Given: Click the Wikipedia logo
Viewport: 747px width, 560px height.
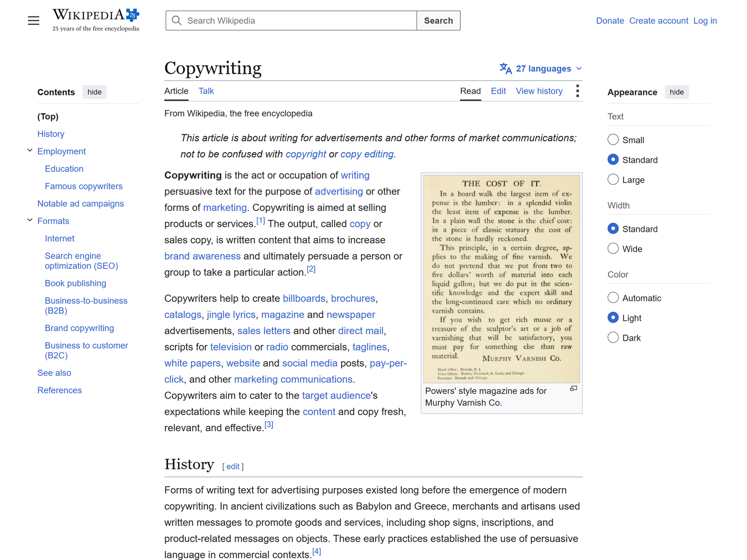Looking at the screenshot, I should pos(96,20).
